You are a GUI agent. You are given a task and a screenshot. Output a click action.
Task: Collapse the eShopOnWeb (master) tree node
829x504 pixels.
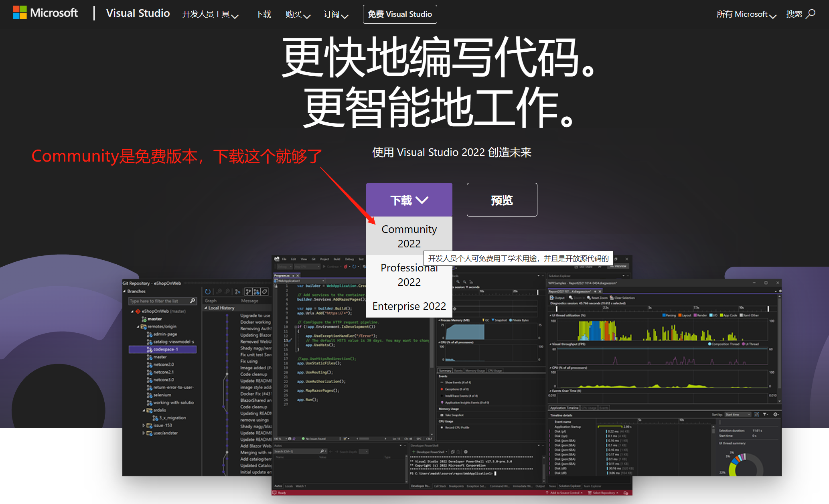[132, 311]
